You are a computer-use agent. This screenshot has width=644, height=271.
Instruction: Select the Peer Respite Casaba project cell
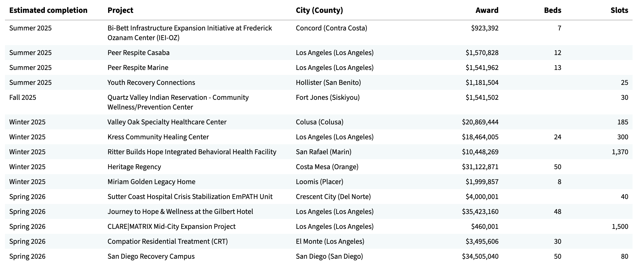point(138,53)
